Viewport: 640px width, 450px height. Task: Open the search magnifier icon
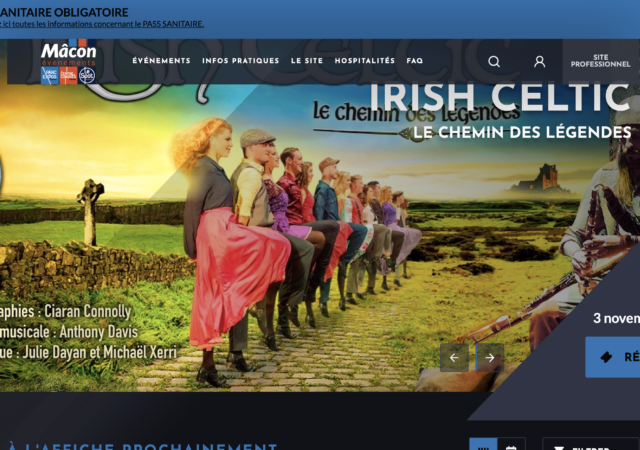point(494,62)
